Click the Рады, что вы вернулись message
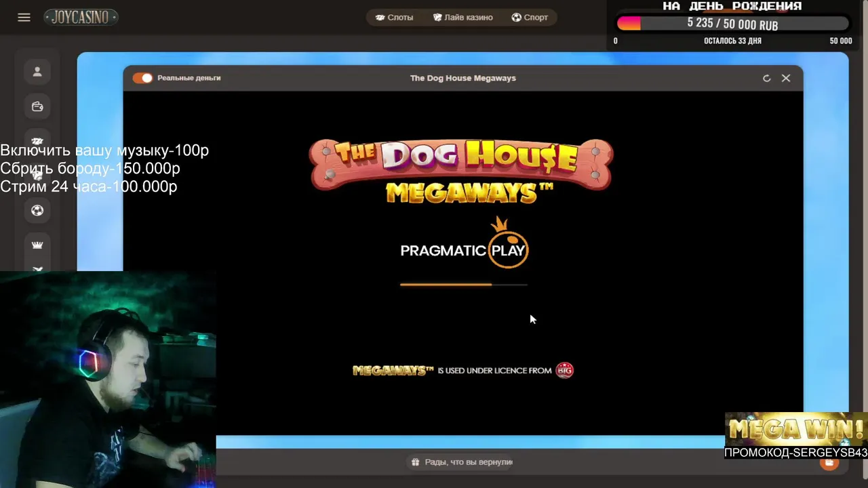Image resolution: width=868 pixels, height=488 pixels. click(x=469, y=462)
